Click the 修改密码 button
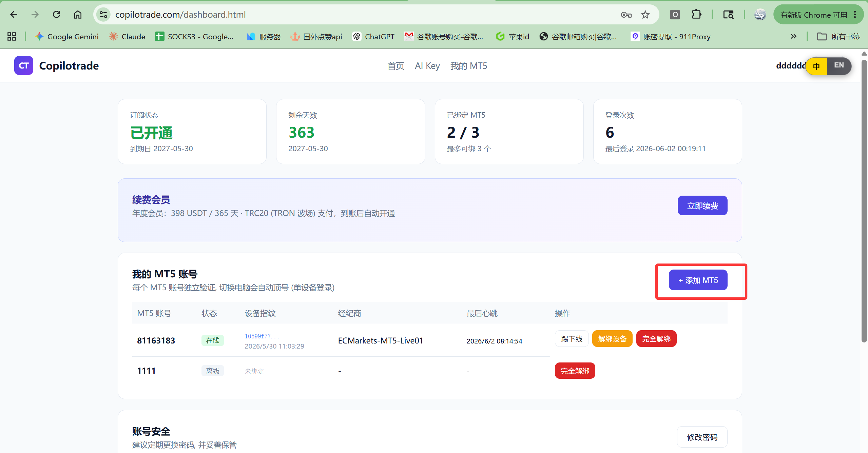 point(702,437)
